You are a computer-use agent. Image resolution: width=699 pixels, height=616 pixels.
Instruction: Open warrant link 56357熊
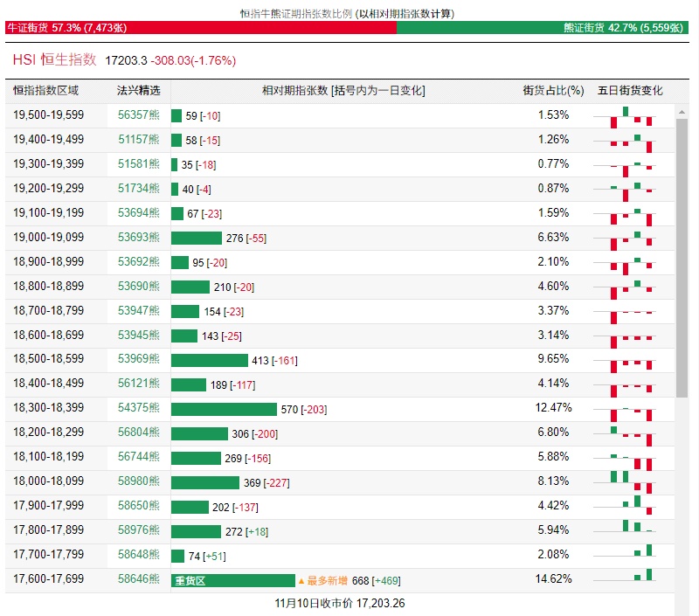[x=139, y=115]
